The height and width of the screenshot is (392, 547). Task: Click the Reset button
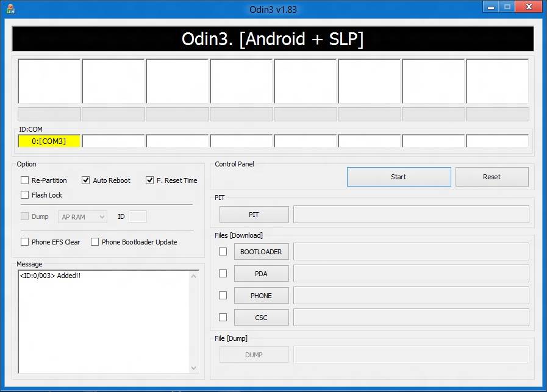coord(492,177)
